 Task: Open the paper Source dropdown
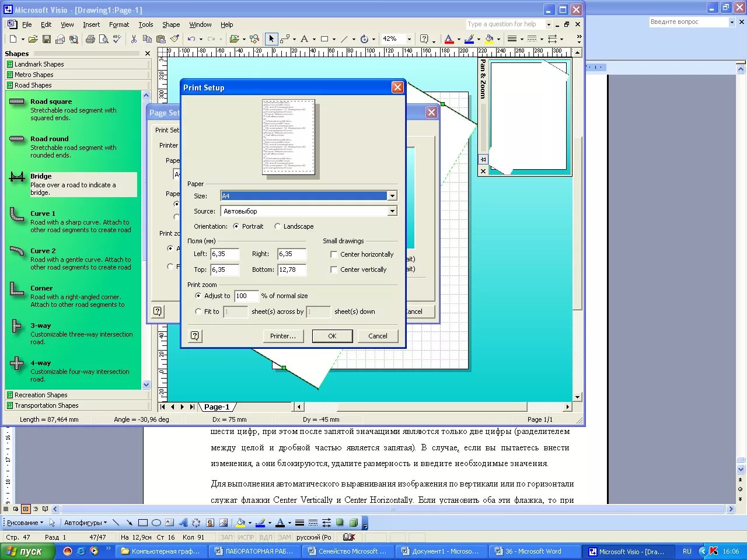(392, 211)
